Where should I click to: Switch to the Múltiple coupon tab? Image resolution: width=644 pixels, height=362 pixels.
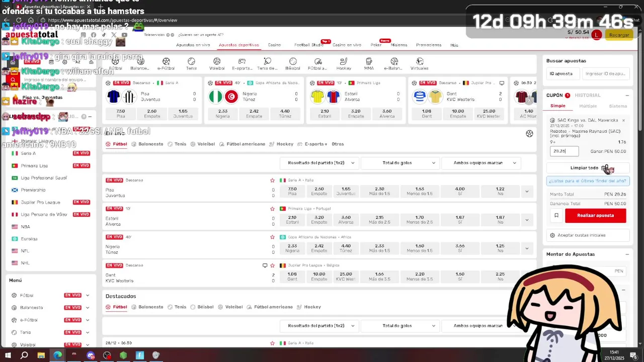[x=588, y=106]
